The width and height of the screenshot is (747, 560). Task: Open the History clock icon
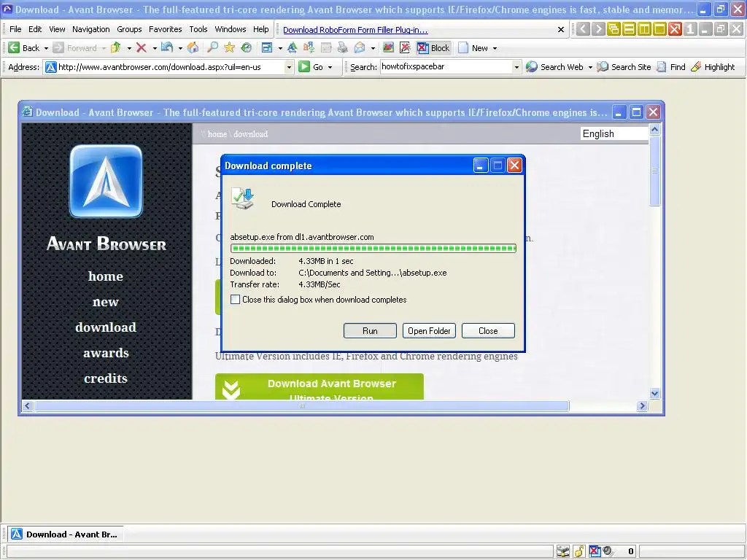point(247,47)
